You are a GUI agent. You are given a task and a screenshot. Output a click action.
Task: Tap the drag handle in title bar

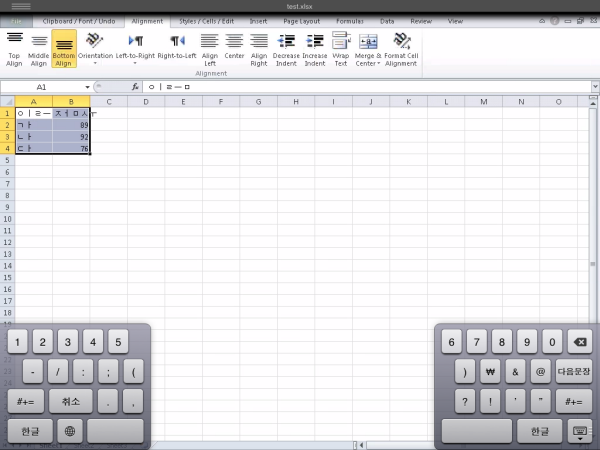(21, 6)
